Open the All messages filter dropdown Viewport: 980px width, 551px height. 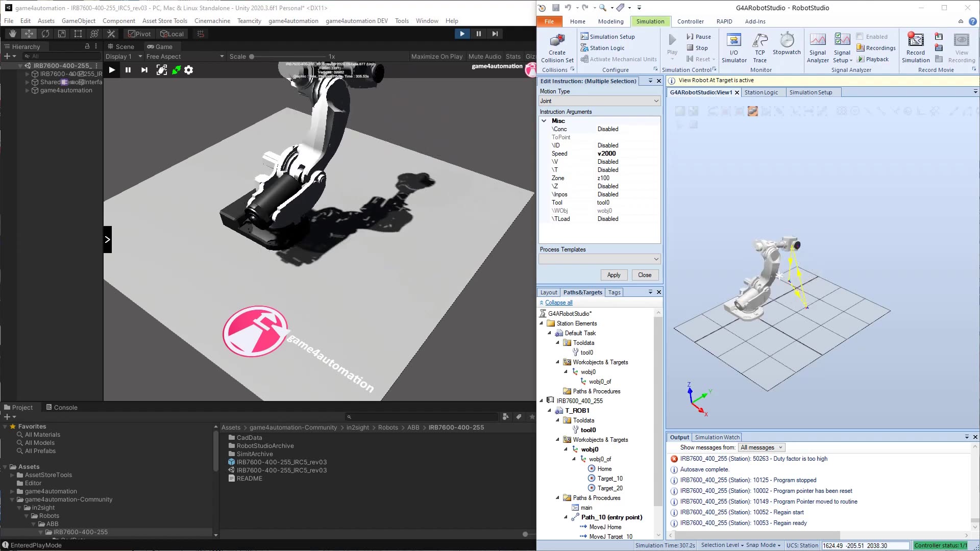click(761, 447)
